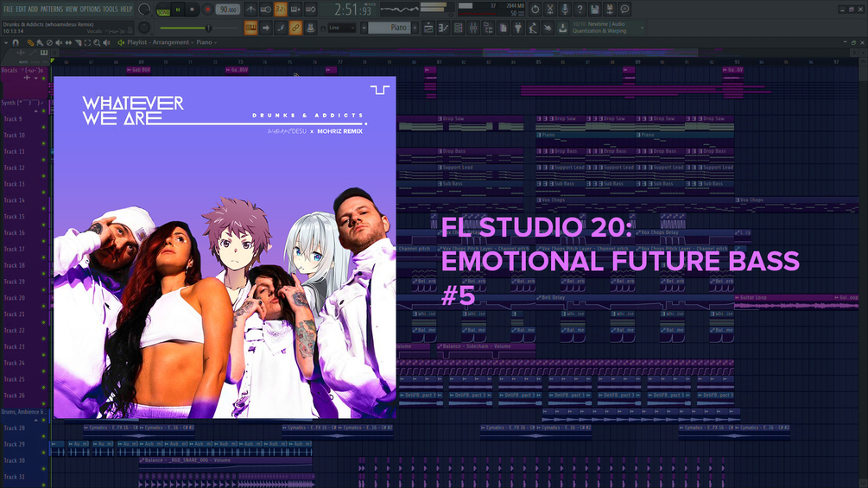Image resolution: width=868 pixels, height=488 pixels.
Task: Collapse the Synth track group
Action: (x=36, y=111)
